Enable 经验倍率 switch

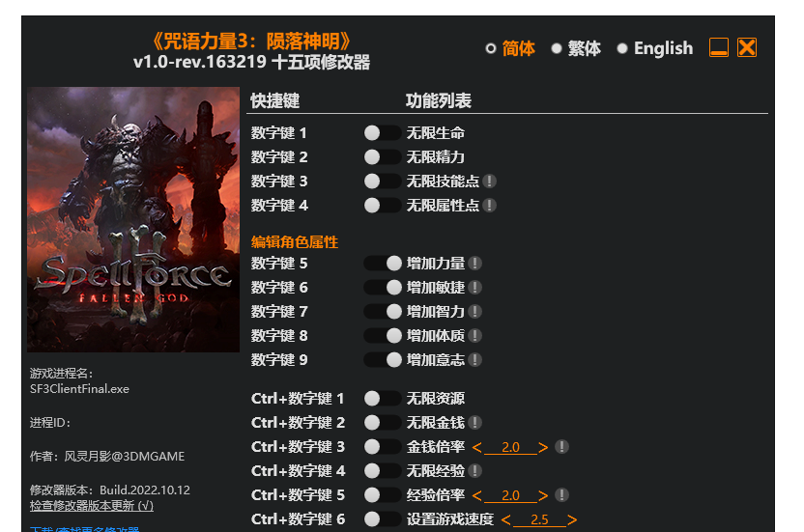pyautogui.click(x=383, y=494)
